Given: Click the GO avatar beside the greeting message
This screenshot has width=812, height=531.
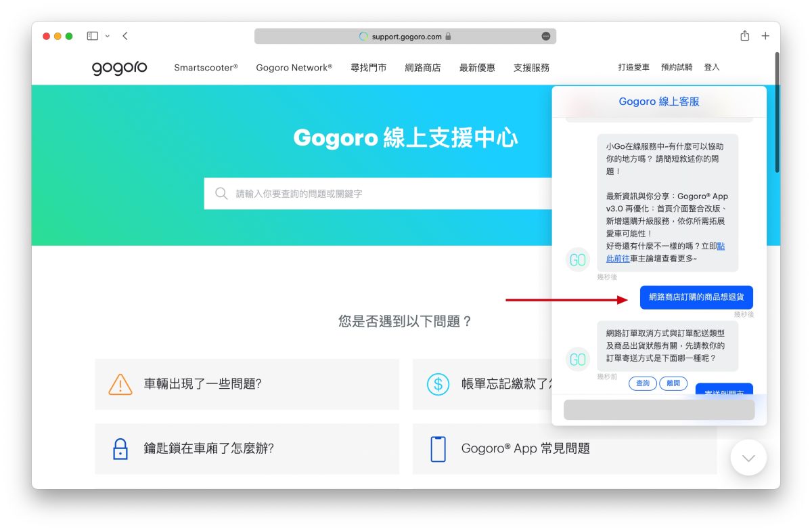Looking at the screenshot, I should tap(578, 260).
